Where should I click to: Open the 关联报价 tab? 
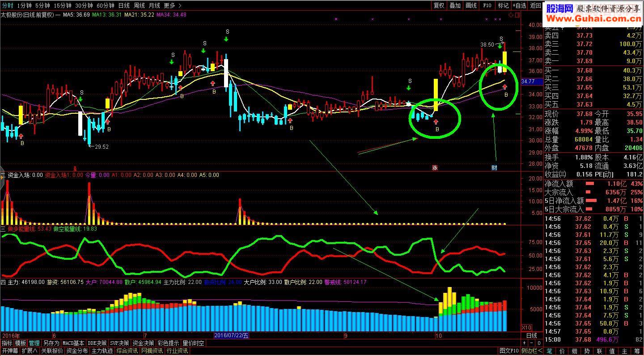click(52, 351)
